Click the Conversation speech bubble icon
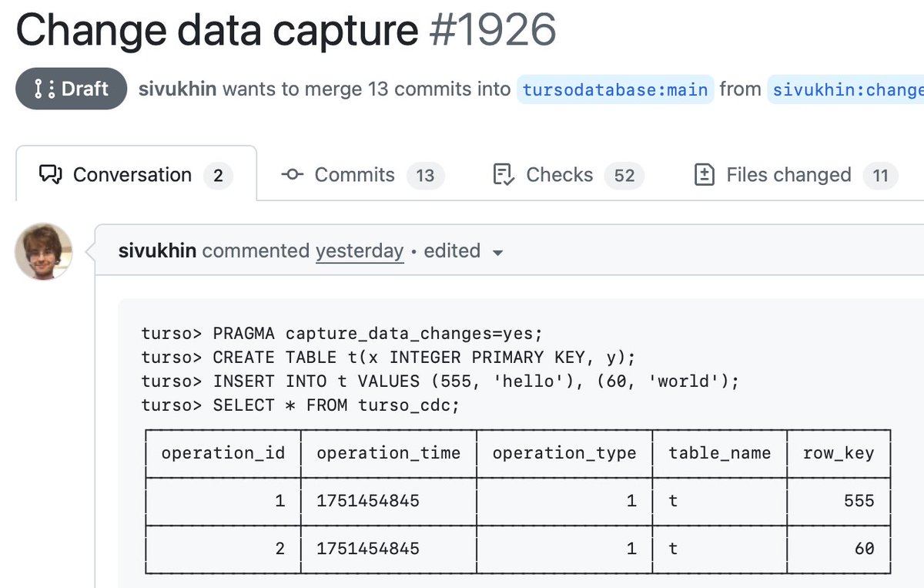Viewport: 924px width, 588px height. click(50, 175)
